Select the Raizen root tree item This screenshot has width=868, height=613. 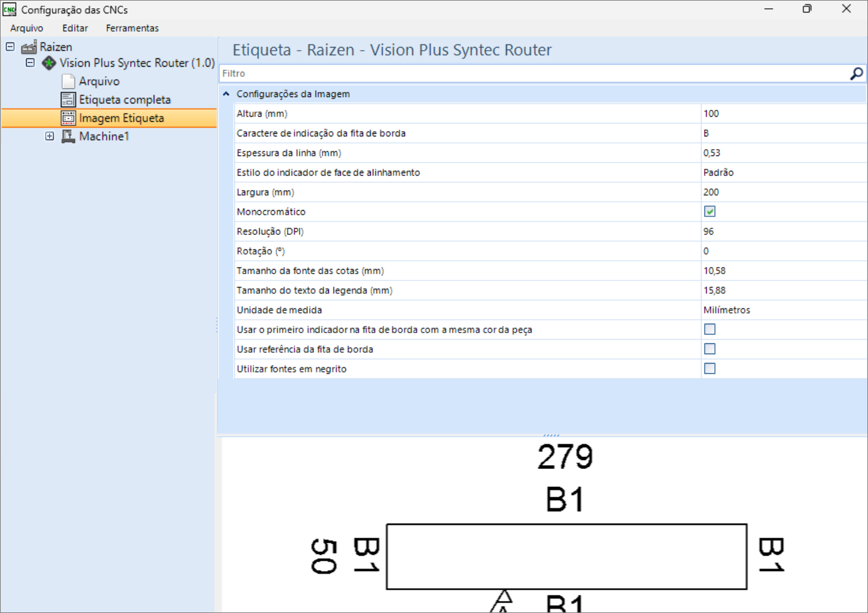pyautogui.click(x=56, y=47)
